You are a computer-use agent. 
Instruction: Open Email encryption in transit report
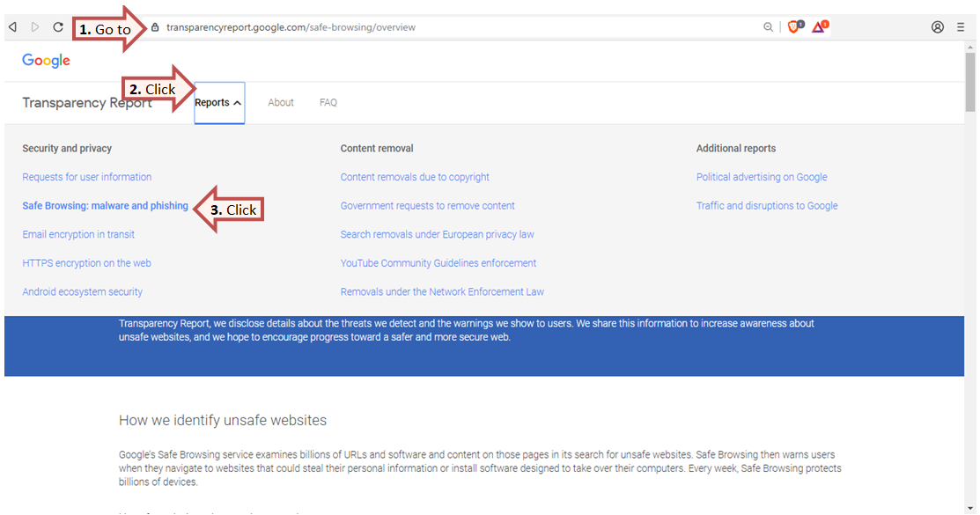(78, 234)
